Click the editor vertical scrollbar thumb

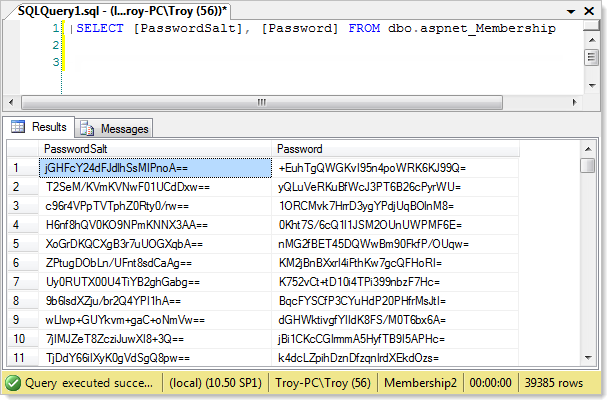point(592,58)
